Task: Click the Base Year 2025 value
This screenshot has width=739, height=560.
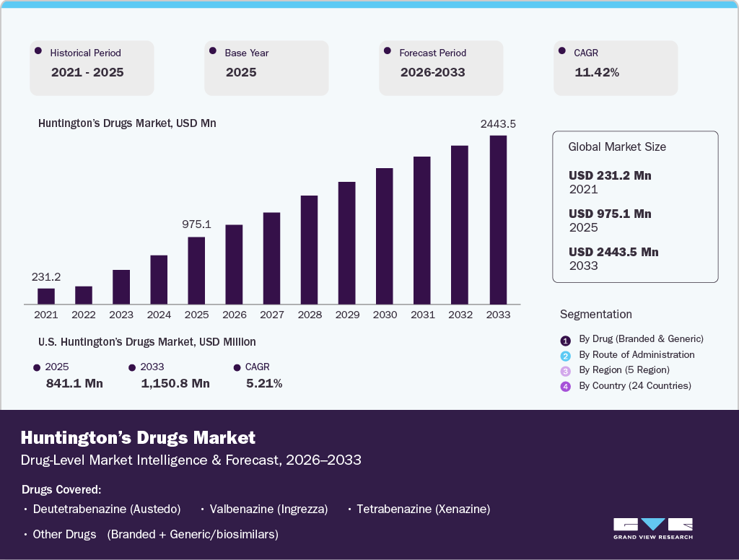Action: (x=241, y=72)
